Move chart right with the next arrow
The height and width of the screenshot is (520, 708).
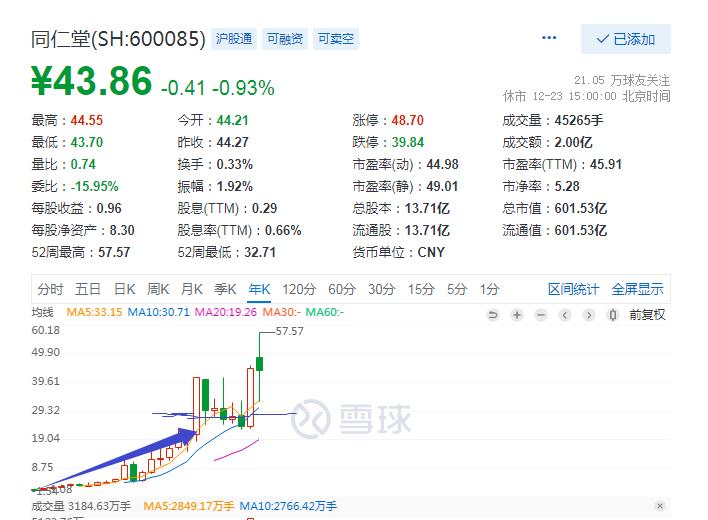click(589, 315)
